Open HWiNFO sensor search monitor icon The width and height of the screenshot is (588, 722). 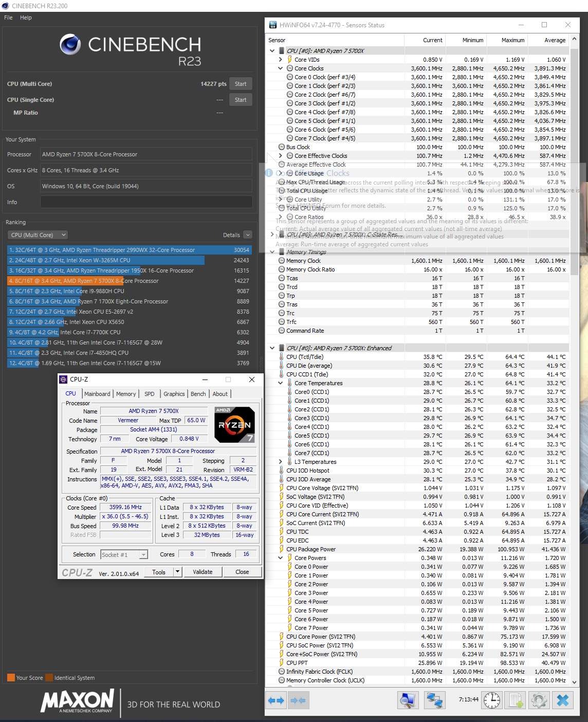tap(408, 700)
